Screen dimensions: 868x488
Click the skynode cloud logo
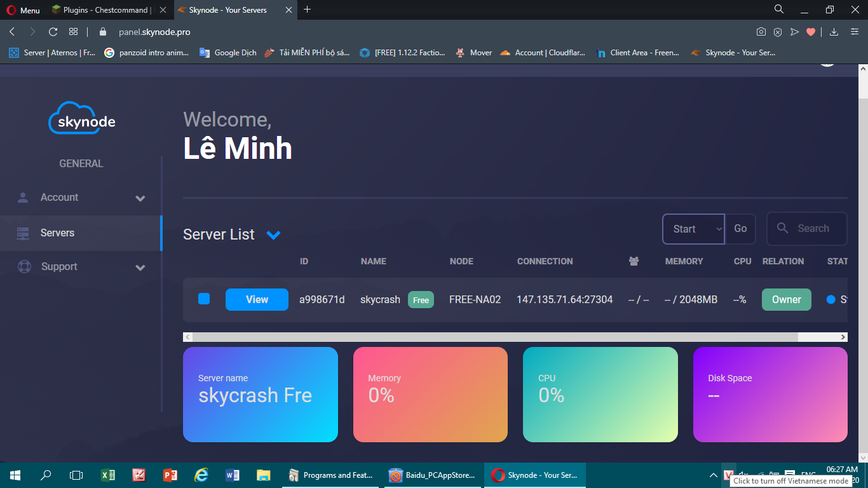point(82,118)
